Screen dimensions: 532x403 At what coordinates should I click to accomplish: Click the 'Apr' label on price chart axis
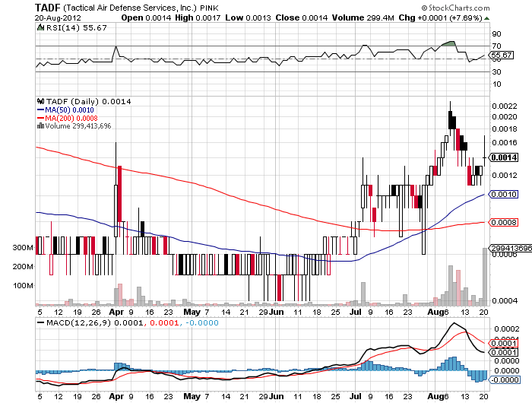click(116, 312)
